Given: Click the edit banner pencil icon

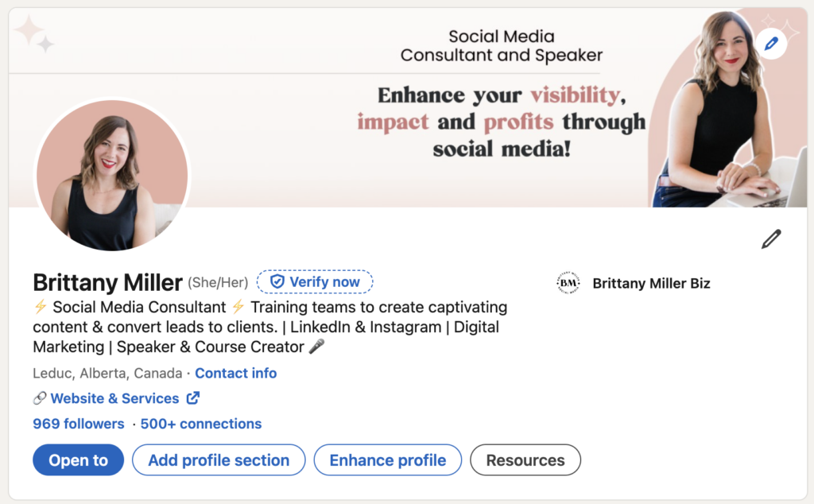Looking at the screenshot, I should [x=770, y=44].
